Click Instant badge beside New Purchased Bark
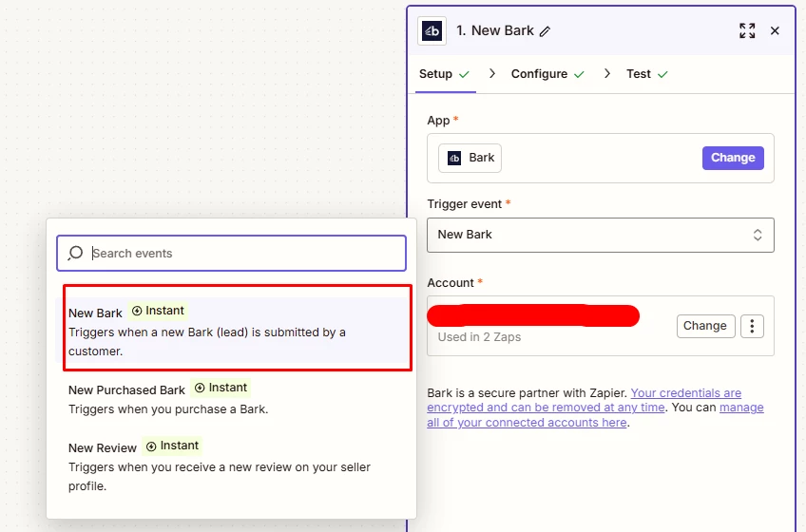Viewport: 806px width, 532px height. tap(221, 388)
